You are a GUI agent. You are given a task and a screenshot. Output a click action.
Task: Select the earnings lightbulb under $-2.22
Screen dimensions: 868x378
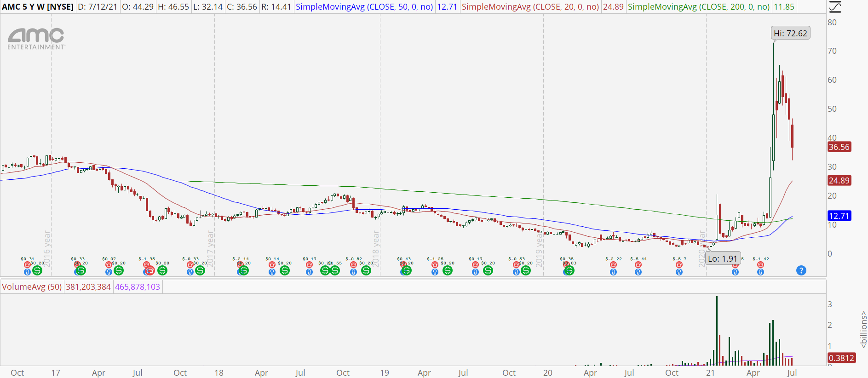pos(613,272)
